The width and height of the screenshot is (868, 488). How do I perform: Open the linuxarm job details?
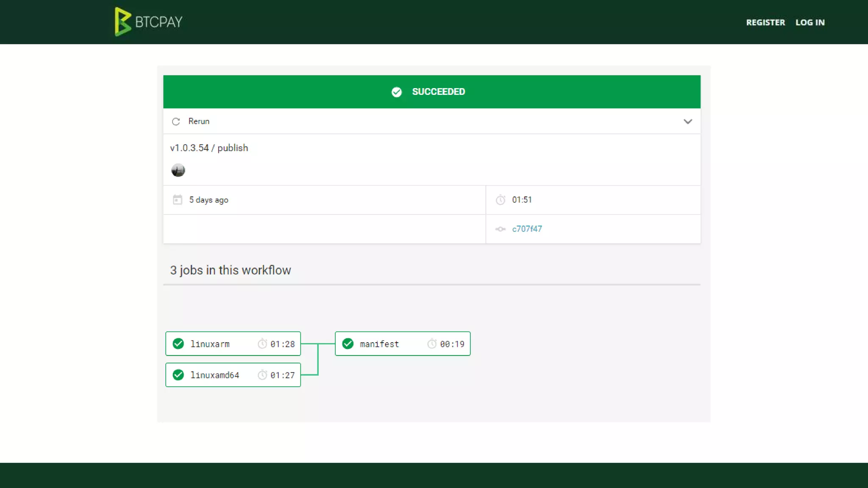coord(210,344)
